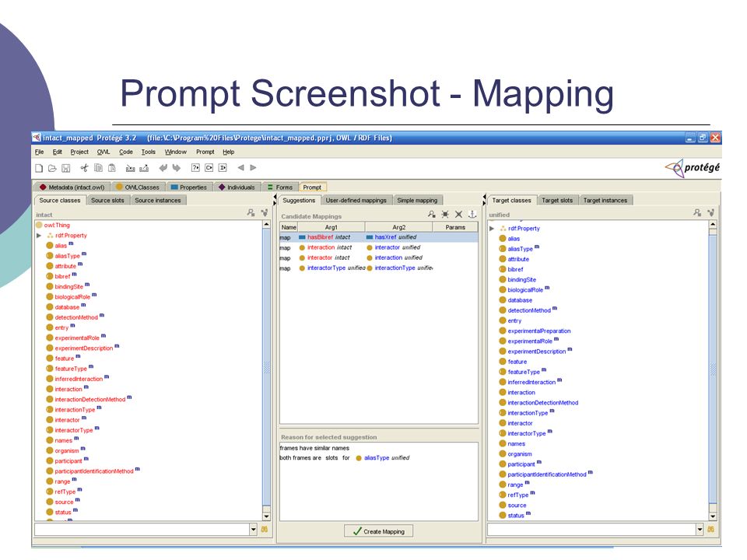The width and height of the screenshot is (747, 560).
Task: Expand rdf:Property in the source tree
Action: coord(39,235)
